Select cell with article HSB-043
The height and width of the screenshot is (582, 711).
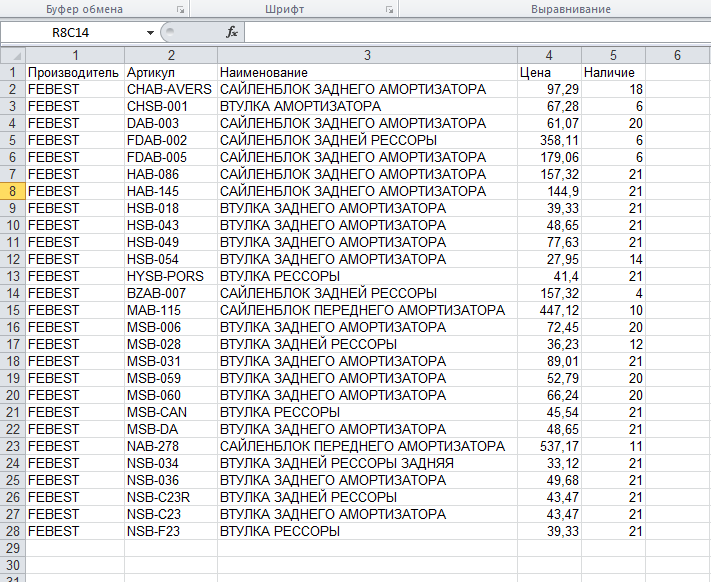[x=171, y=225]
